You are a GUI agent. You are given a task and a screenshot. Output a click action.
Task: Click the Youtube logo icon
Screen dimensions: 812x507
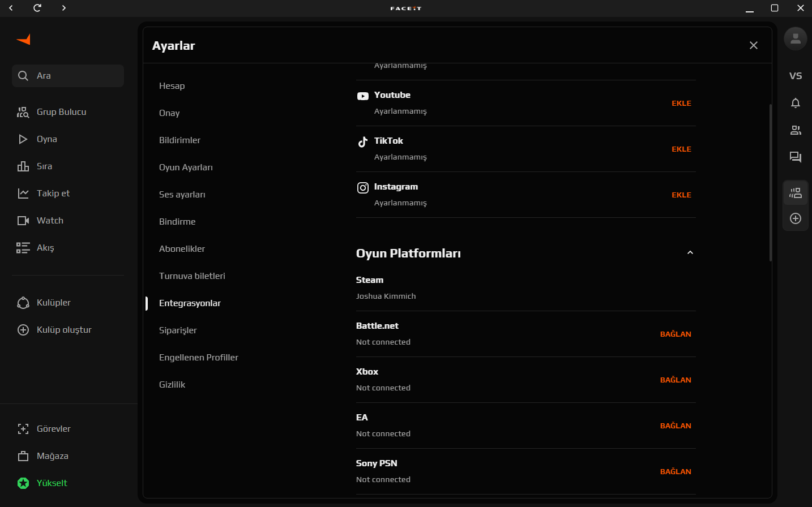363,96
